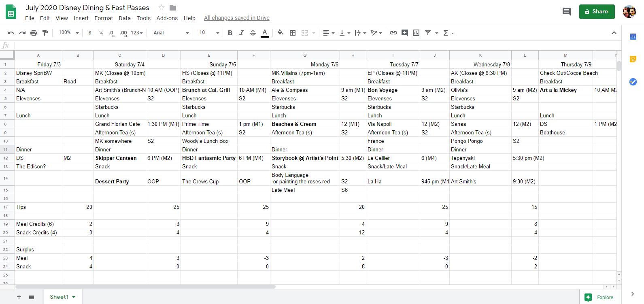644x304 pixels.
Task: Open the View menu
Action: pyautogui.click(x=62, y=18)
